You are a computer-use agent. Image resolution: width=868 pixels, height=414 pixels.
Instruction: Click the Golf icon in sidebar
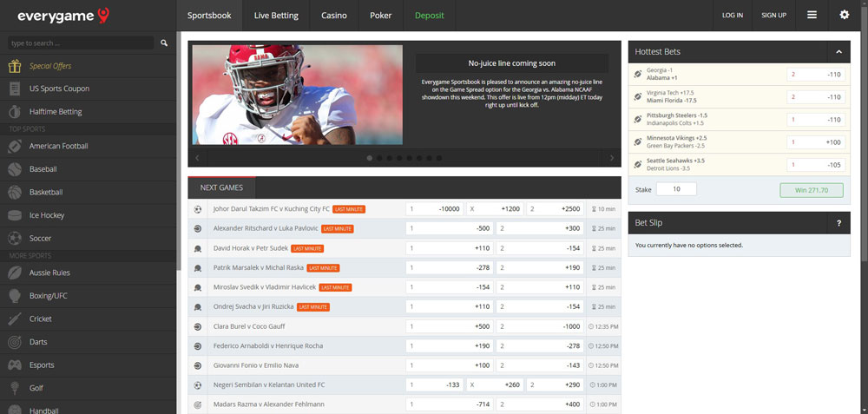(x=15, y=388)
